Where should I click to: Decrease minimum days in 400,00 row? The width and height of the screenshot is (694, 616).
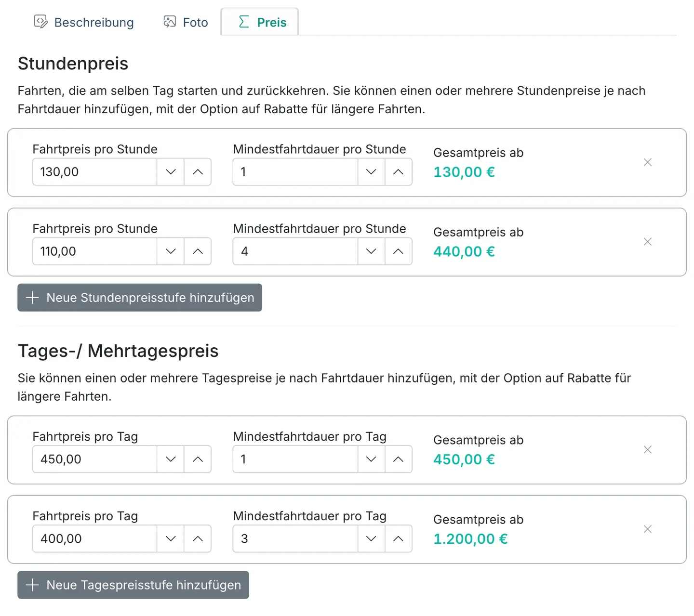pos(371,539)
